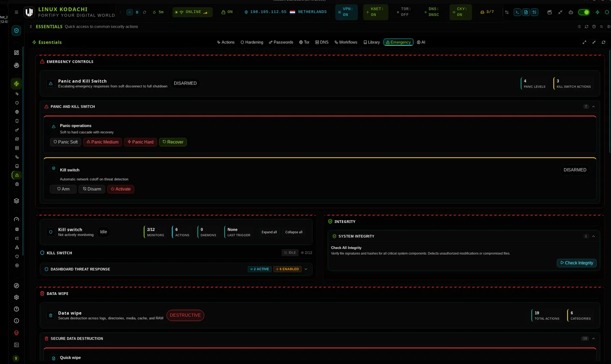Open the info circle sidebar icon
Image resolution: width=611 pixels, height=364 pixels.
(x=16, y=321)
